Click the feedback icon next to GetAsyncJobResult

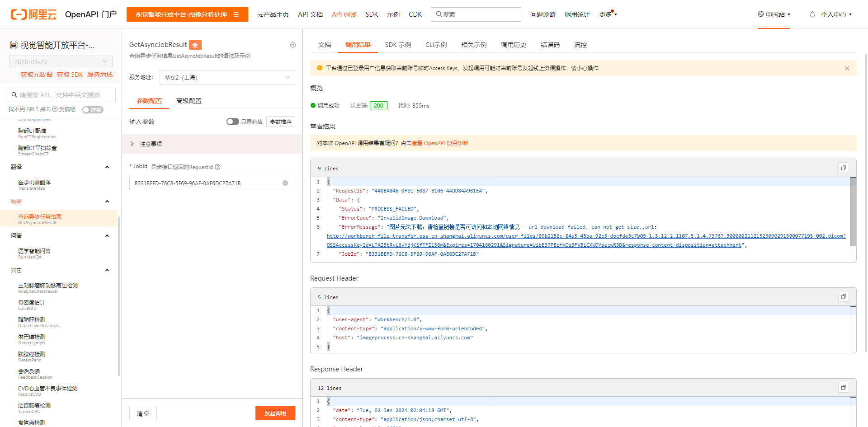[x=293, y=45]
